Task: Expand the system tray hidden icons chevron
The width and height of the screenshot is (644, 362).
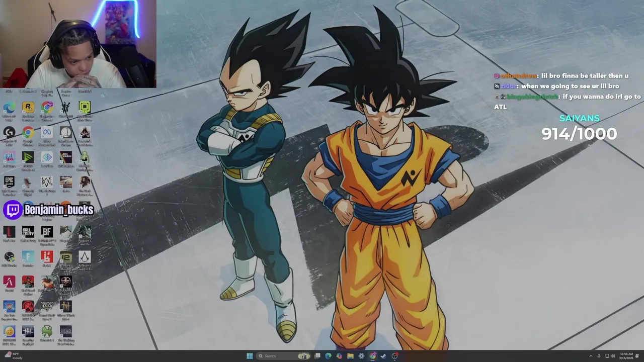Action: [x=591, y=356]
